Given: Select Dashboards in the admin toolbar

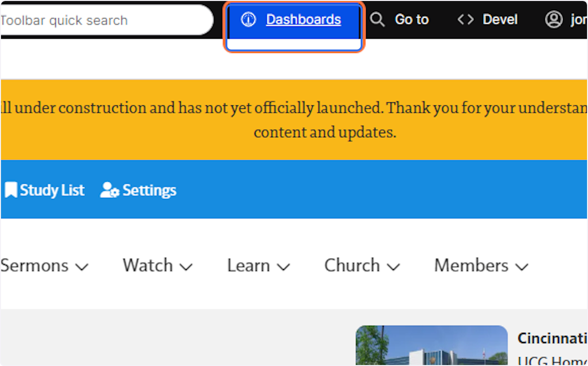Looking at the screenshot, I should 303,19.
